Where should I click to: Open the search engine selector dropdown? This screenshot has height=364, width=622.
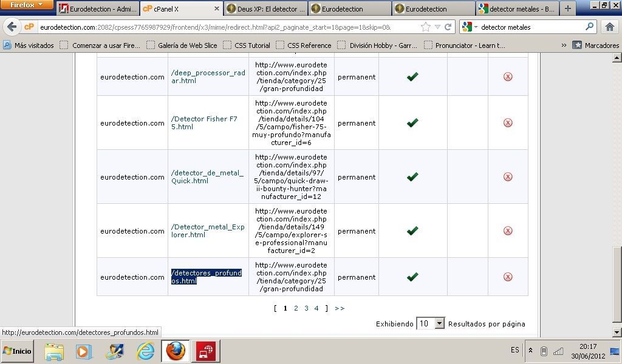[470, 27]
